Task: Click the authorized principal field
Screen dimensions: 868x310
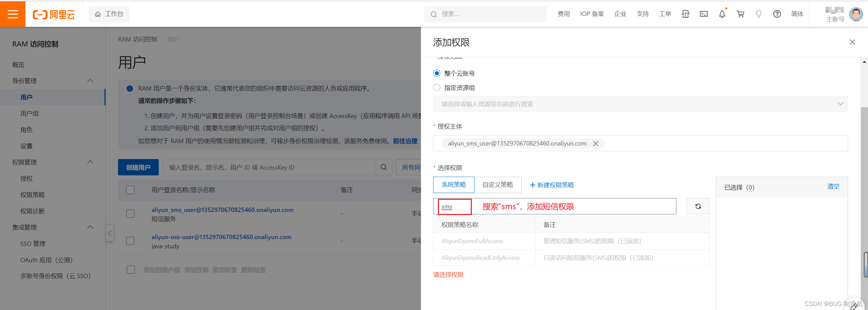Action: coord(640,143)
